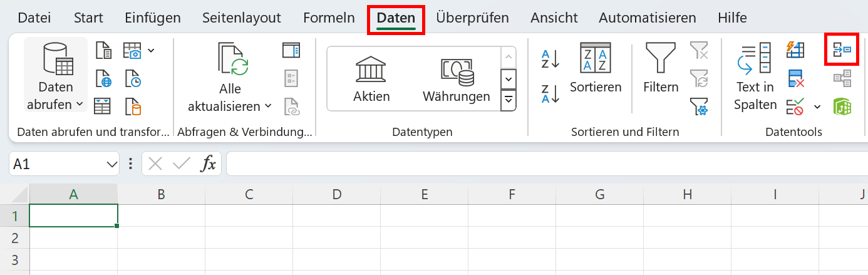Image resolution: width=868 pixels, height=275 pixels.
Task: Open the Alle aktualisieren dropdown arrow
Action: (268, 106)
